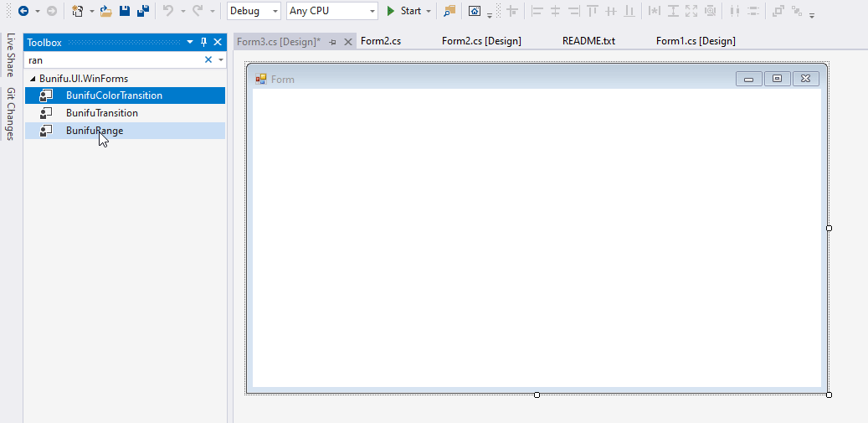Click the Start debugging button
This screenshot has height=423, width=868.
pos(404,11)
